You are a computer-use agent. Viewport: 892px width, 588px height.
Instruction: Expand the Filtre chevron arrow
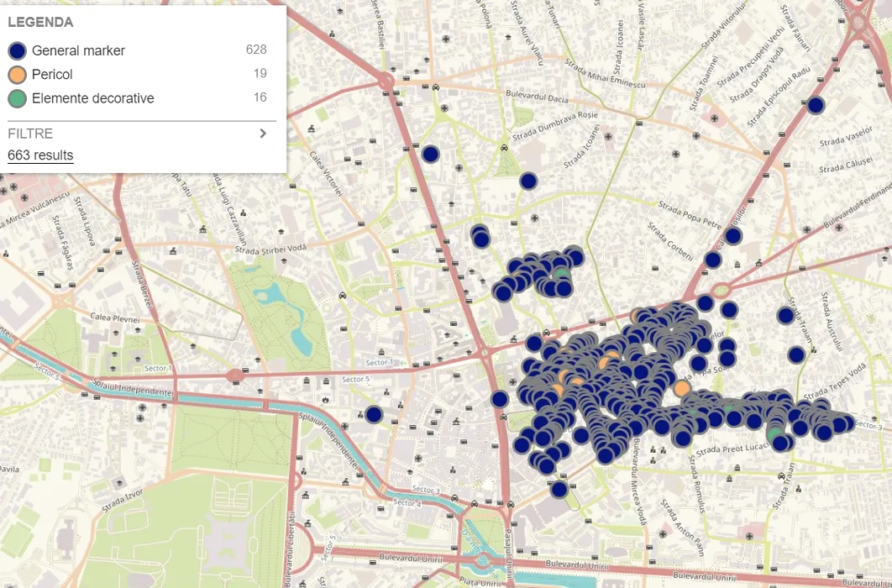coord(263,134)
